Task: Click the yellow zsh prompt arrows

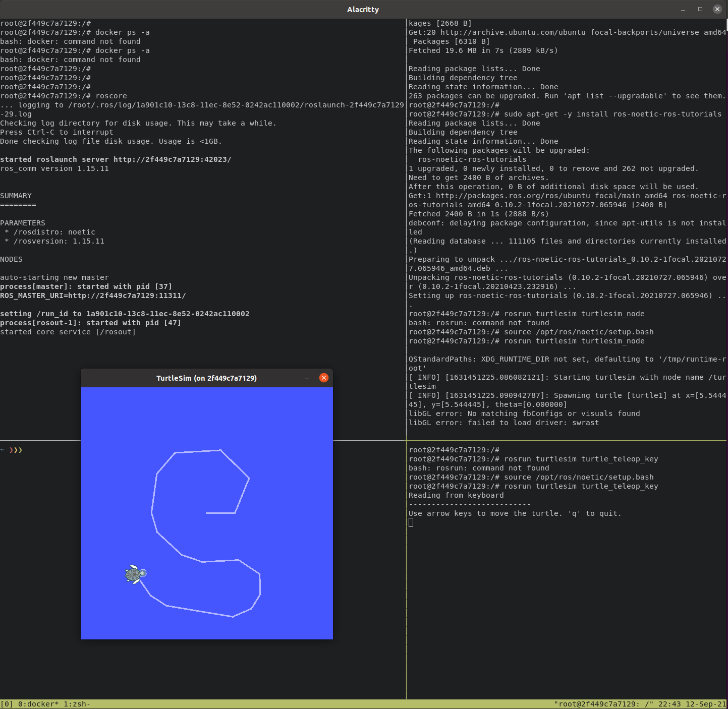Action: [16, 450]
